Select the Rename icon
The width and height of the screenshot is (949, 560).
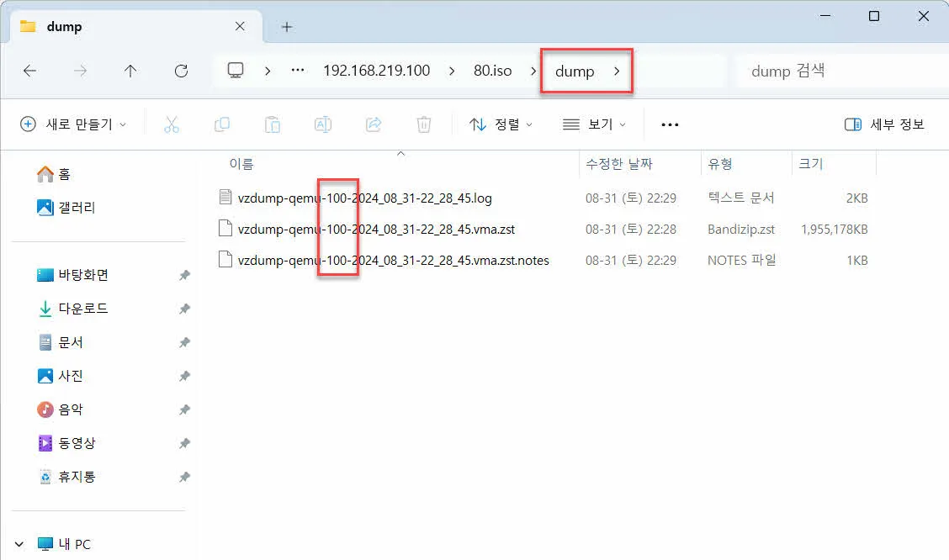click(x=323, y=124)
